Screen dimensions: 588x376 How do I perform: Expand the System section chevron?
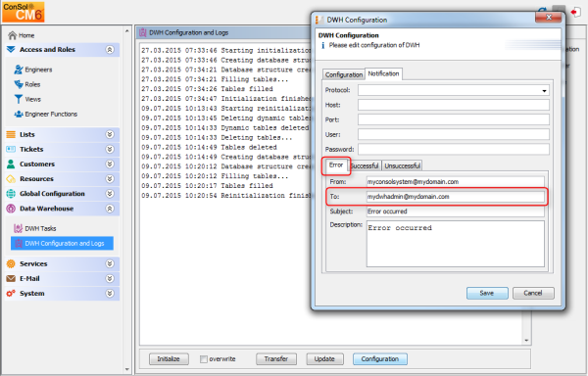110,293
